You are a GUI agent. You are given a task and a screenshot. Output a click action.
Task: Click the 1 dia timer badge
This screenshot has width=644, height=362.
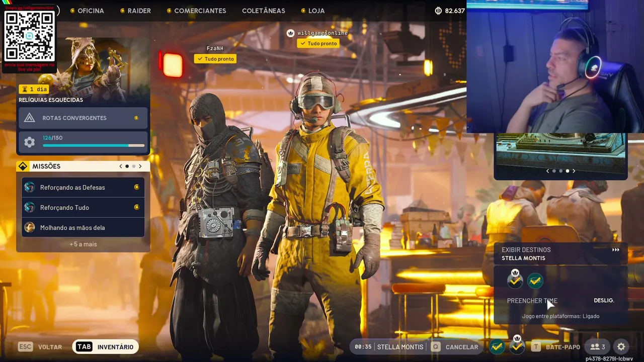pyautogui.click(x=34, y=89)
